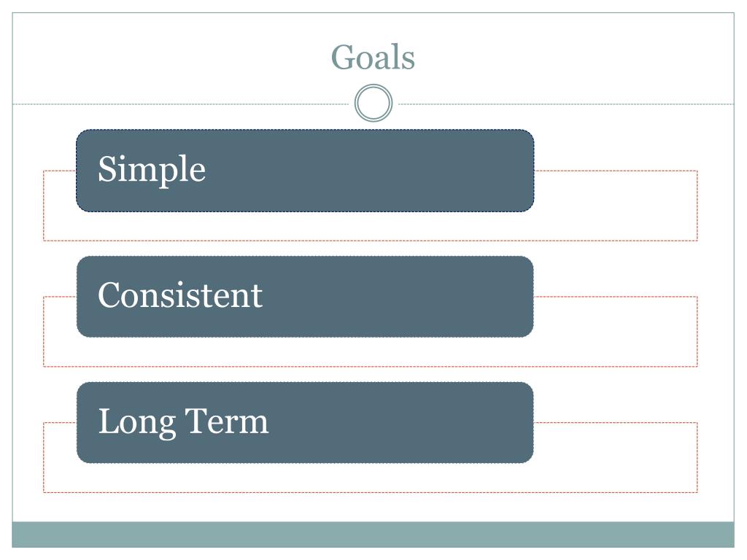747x560 pixels.
Task: Select the teal footer bar
Action: (373, 534)
